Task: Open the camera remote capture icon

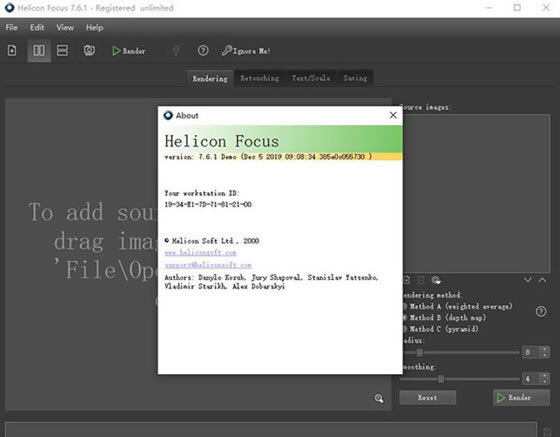Action: [x=89, y=50]
